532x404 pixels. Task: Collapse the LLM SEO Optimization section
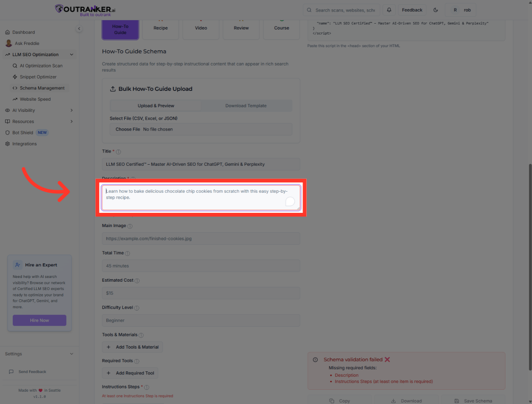[71, 54]
